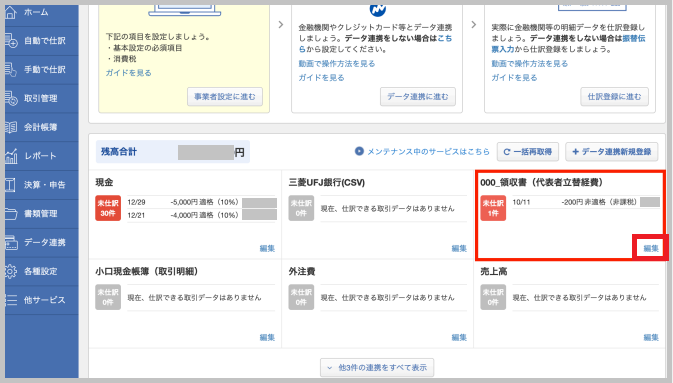The height and width of the screenshot is (383, 673).
Task: Click the 残高合計 label
Action: (x=119, y=152)
